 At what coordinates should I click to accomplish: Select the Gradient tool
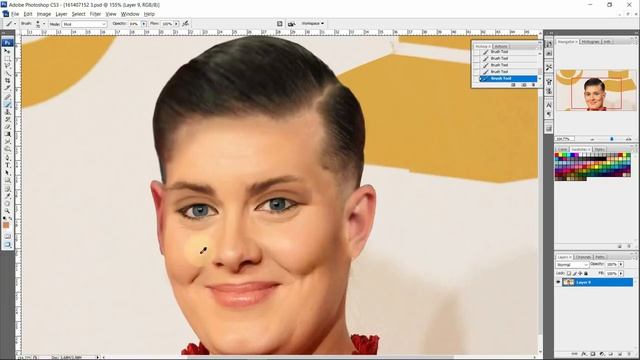coord(7,134)
